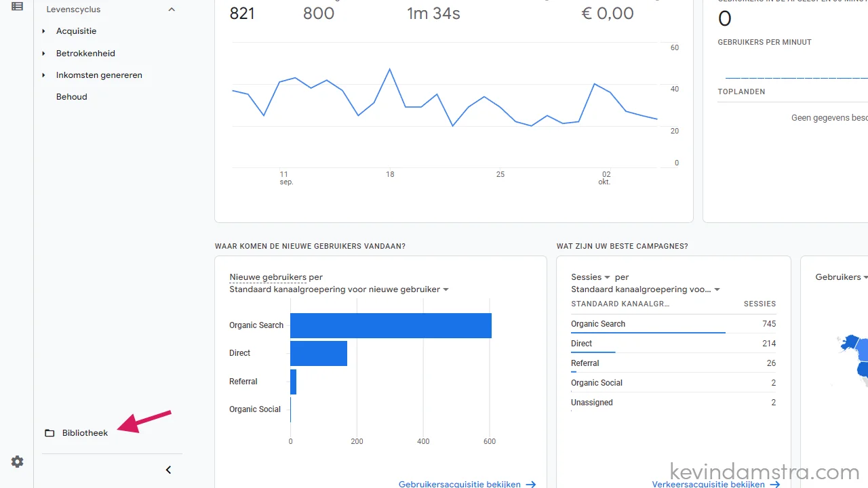868x488 pixels.
Task: Click the Referral bar in chart
Action: pos(294,382)
